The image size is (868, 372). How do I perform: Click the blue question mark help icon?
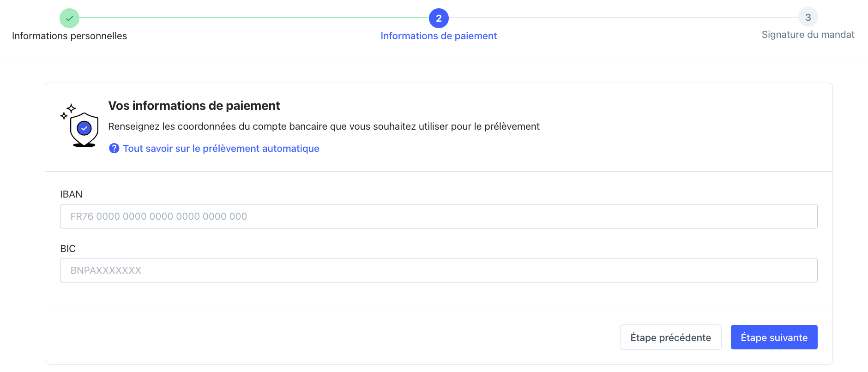(114, 148)
